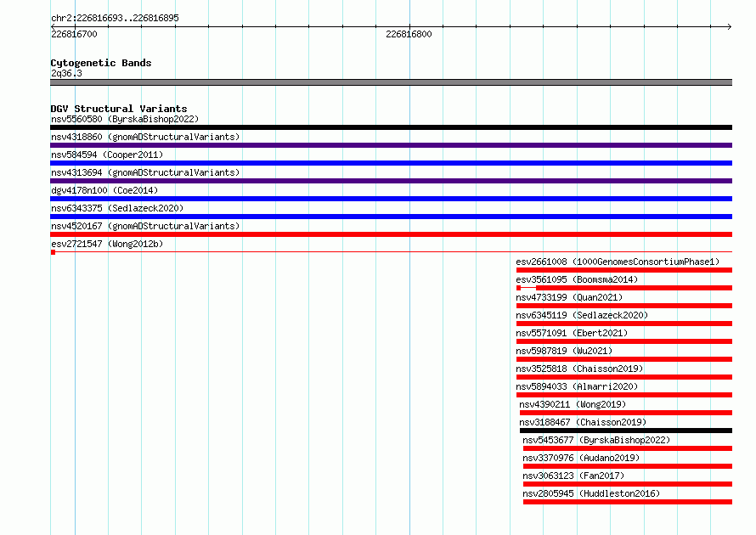Click the small red block of esv2721547
The image size is (756, 535).
tap(53, 252)
